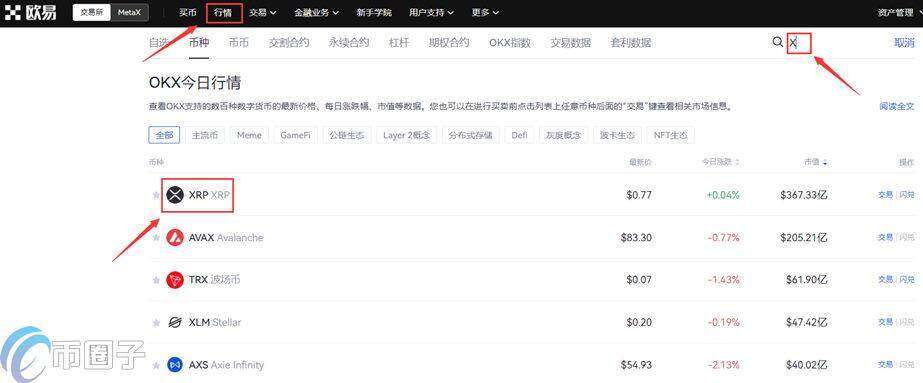This screenshot has width=923, height=383.
Task: Switch to the 币币 tab
Action: pos(238,42)
